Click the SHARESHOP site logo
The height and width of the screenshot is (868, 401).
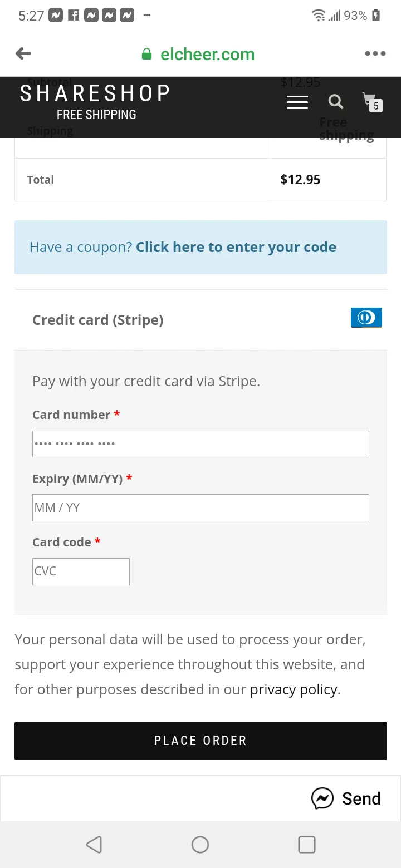pyautogui.click(x=95, y=102)
